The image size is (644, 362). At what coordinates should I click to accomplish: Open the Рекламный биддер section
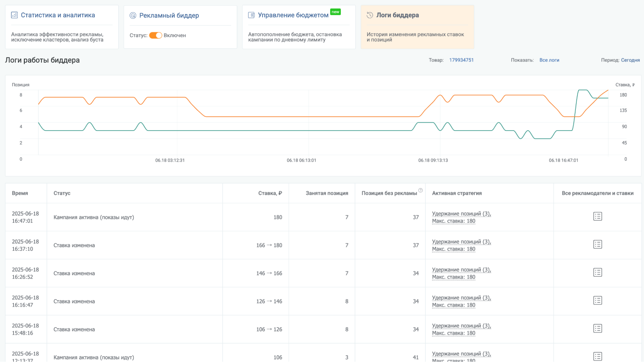169,15
